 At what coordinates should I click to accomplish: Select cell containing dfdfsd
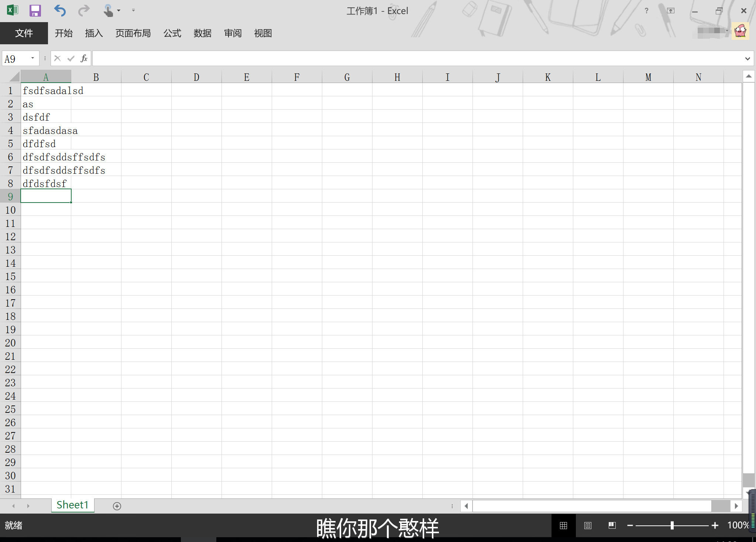(x=46, y=143)
